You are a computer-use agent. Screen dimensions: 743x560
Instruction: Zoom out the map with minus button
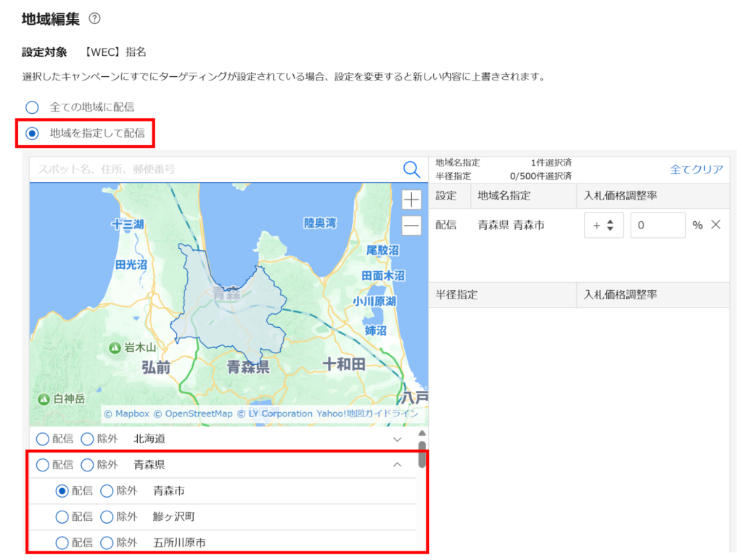point(411,226)
